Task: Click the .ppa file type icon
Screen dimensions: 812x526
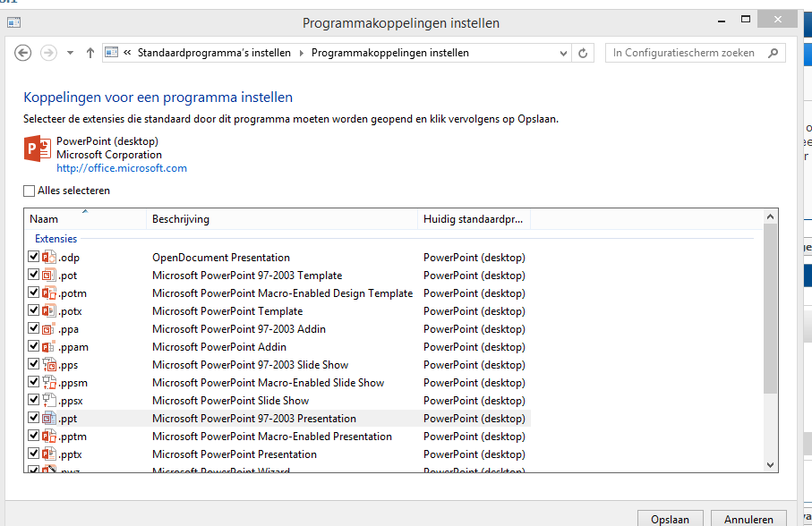Action: tap(49, 329)
